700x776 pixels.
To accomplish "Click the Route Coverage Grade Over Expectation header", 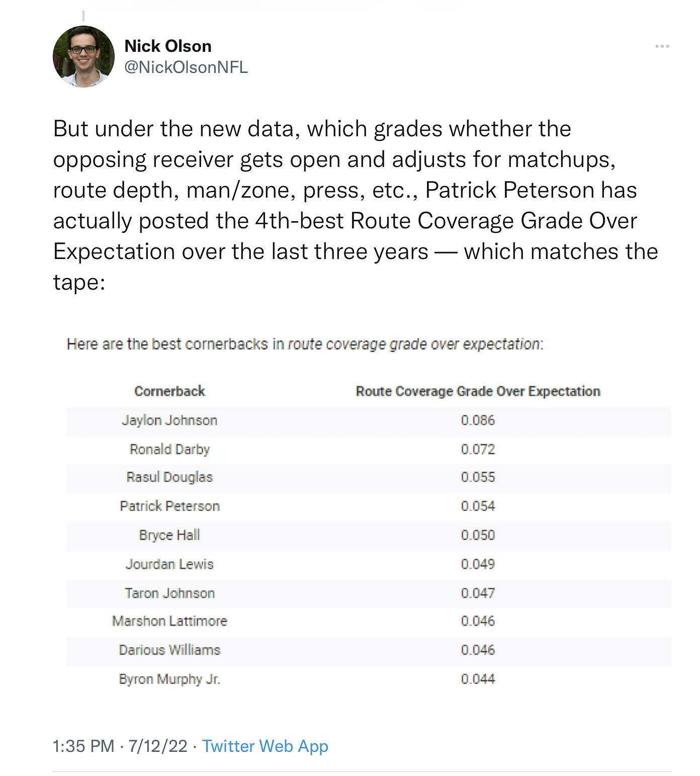I will click(478, 391).
